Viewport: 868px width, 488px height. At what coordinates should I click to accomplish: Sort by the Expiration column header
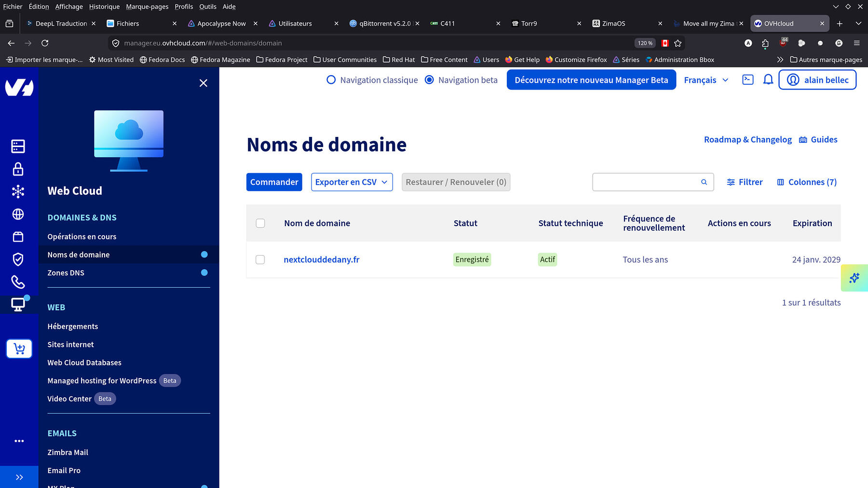[x=813, y=223]
